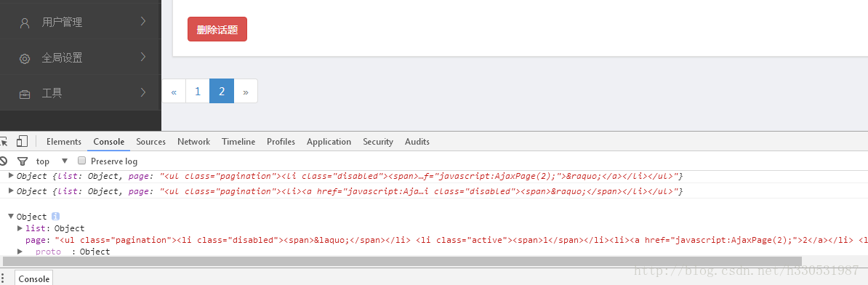Click the red 删除话题 button
The image size is (868, 285).
(x=217, y=29)
